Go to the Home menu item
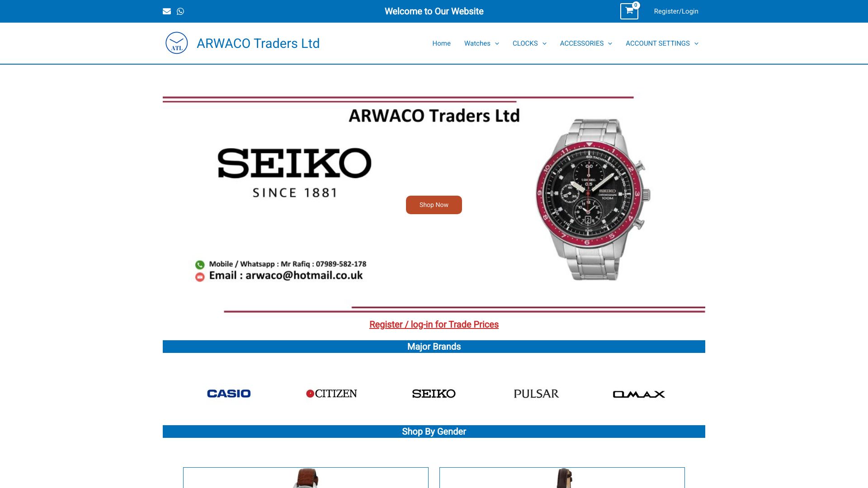 coord(441,43)
